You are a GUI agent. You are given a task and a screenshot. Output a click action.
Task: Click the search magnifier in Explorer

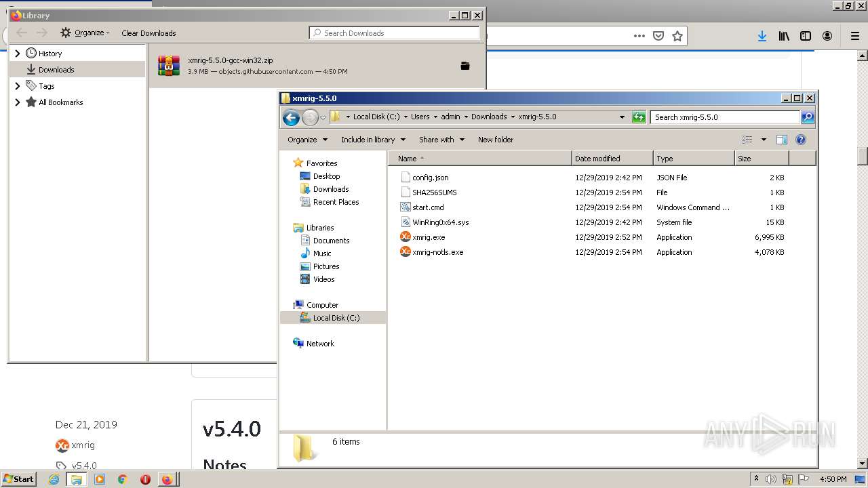807,117
